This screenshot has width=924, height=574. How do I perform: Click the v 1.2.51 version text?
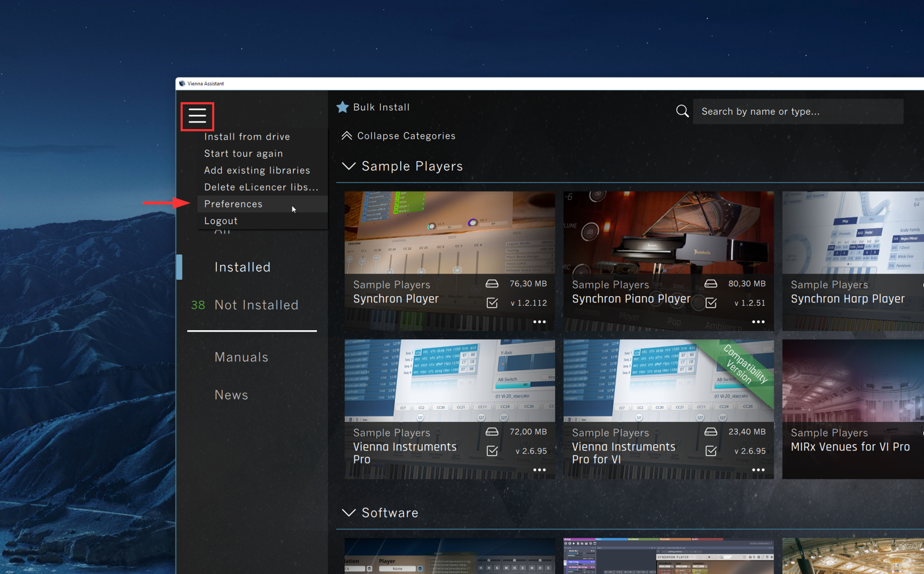point(750,303)
